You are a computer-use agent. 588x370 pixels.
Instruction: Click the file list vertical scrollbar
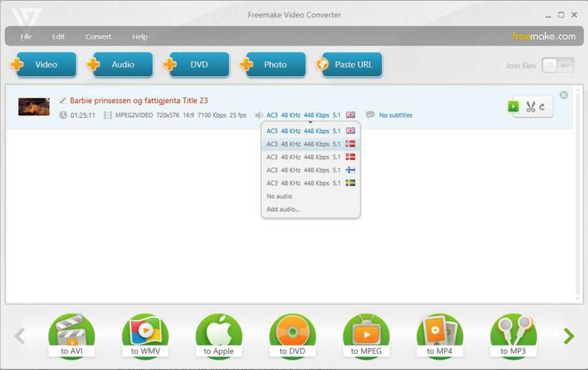(578, 193)
